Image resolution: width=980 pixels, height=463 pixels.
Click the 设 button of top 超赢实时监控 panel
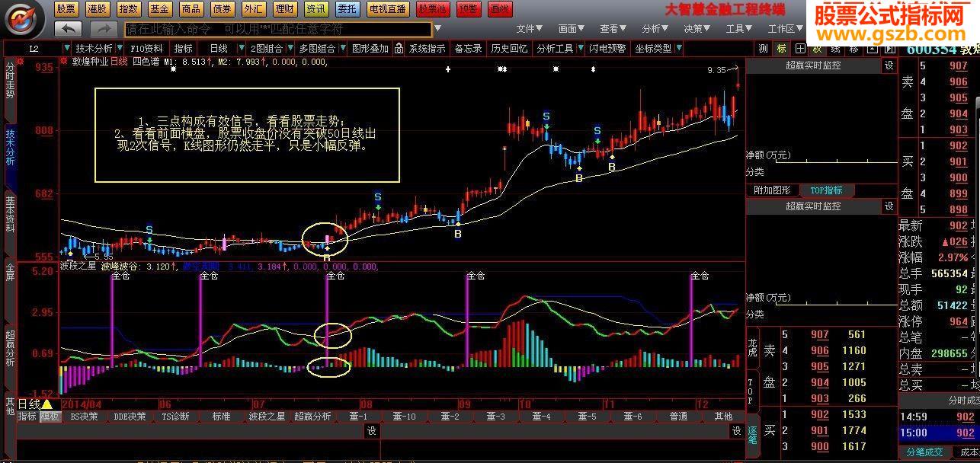889,65
